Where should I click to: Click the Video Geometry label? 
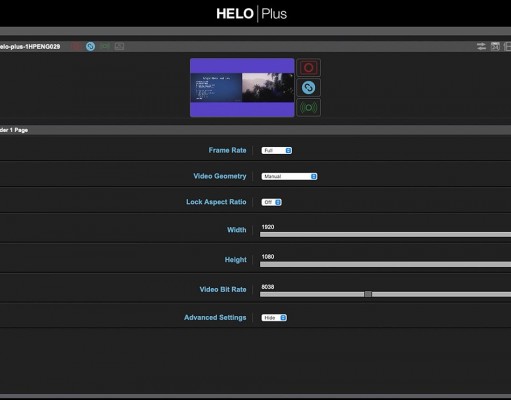point(220,176)
